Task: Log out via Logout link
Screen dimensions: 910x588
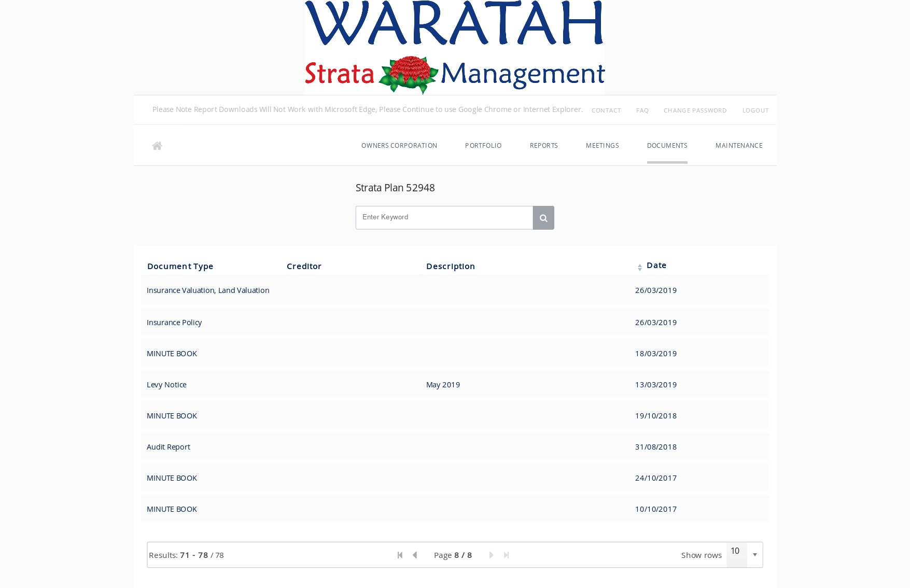Action: [x=755, y=110]
